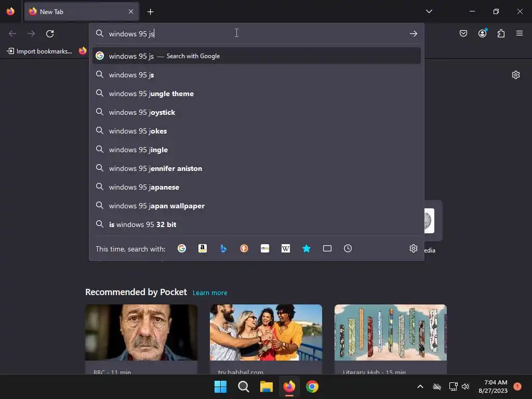Switch to Firefox in taskbar
Viewport: 532px width, 399px height.
[289, 387]
